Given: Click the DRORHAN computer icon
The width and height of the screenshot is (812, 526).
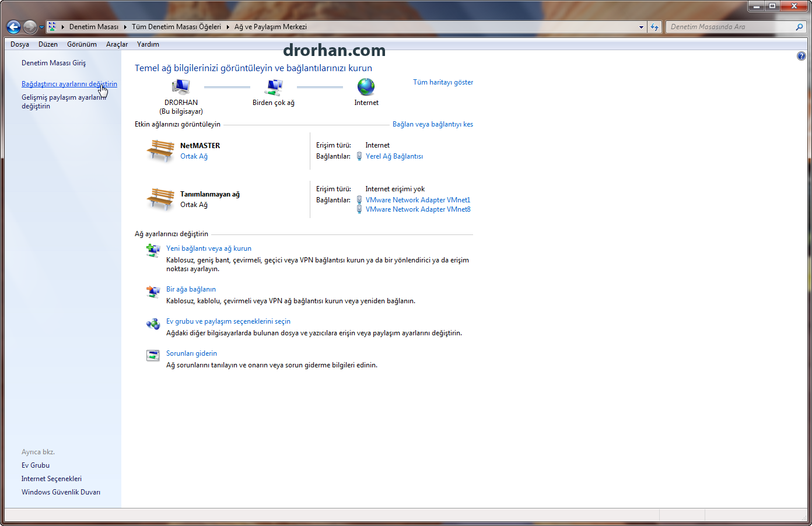Looking at the screenshot, I should 181,87.
